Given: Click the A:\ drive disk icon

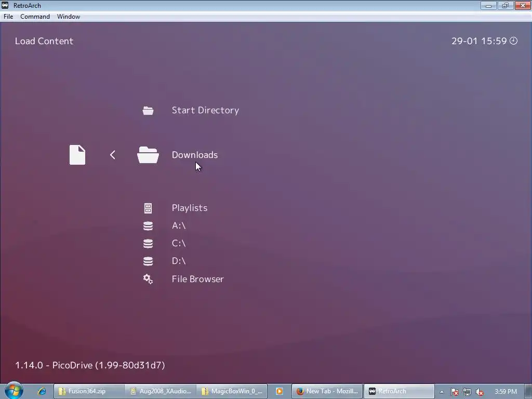Looking at the screenshot, I should [x=148, y=226].
